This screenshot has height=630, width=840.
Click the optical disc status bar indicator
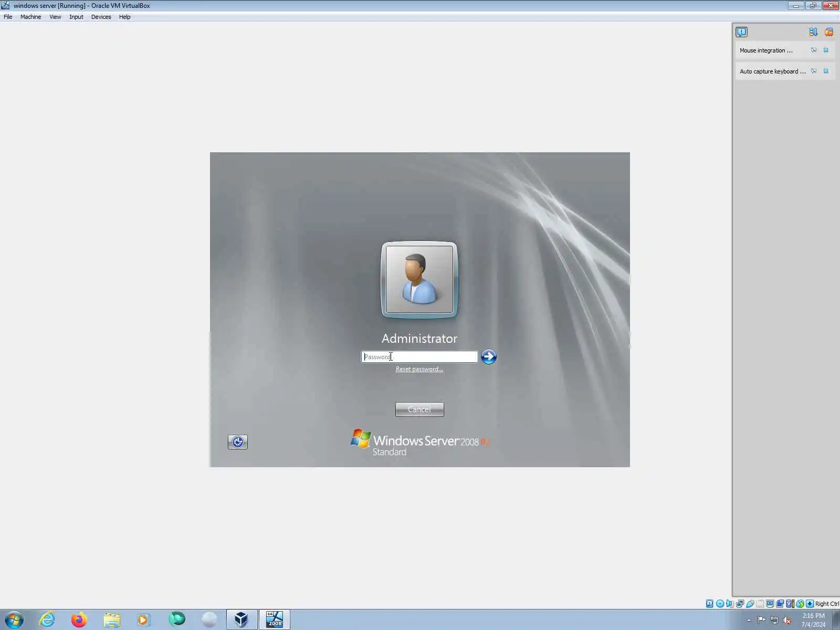720,604
